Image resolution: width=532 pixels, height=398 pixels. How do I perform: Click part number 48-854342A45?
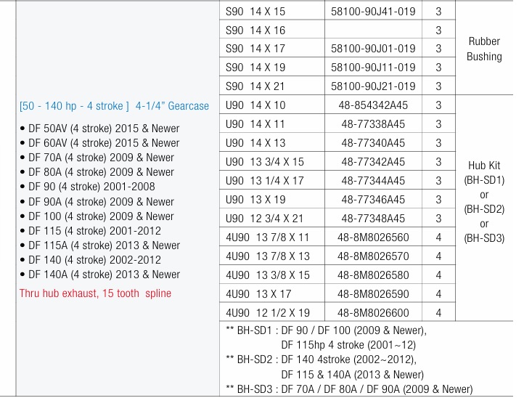(x=373, y=105)
